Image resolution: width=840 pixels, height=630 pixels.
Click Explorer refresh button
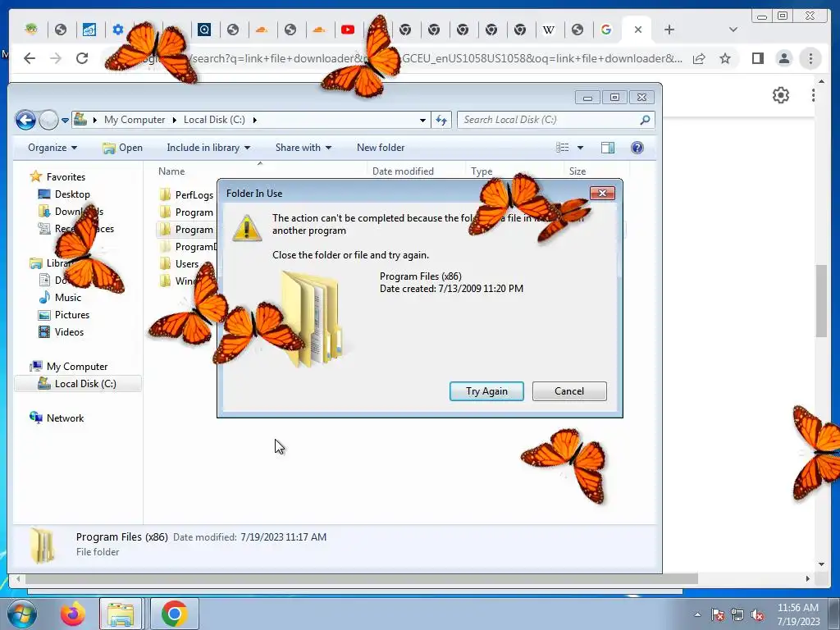click(441, 120)
